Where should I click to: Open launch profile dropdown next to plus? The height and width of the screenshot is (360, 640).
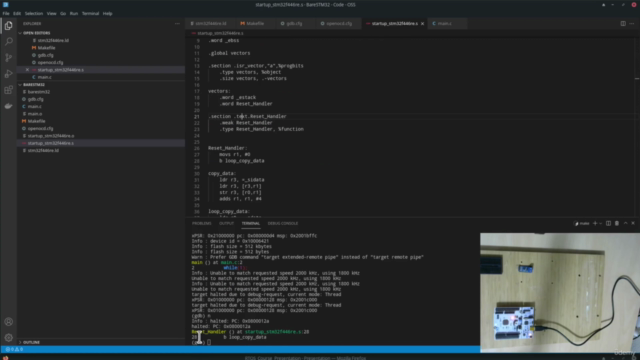coord(600,223)
